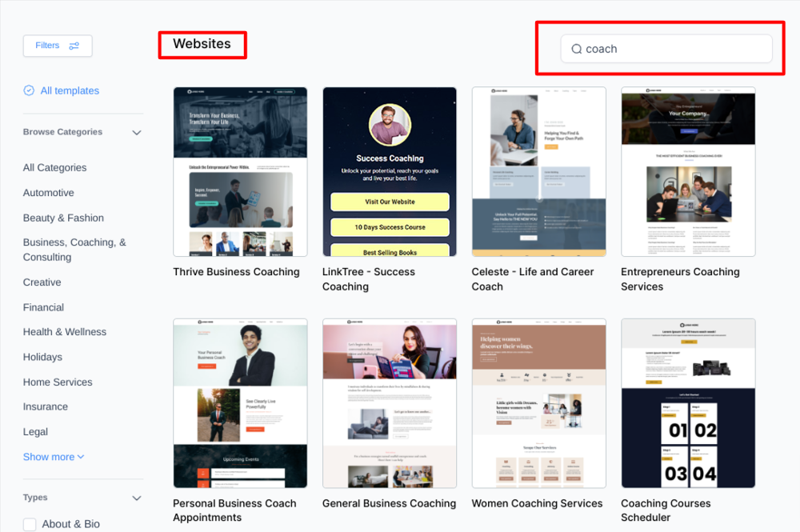Screen dimensions: 800x532
Task: Open Thrive Business Coaching template thumbnail
Action: pos(240,171)
